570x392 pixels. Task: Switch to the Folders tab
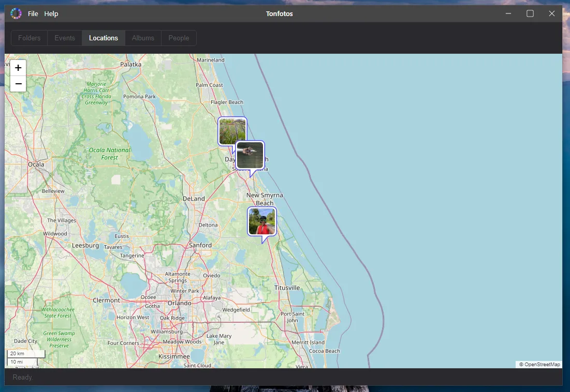[29, 38]
